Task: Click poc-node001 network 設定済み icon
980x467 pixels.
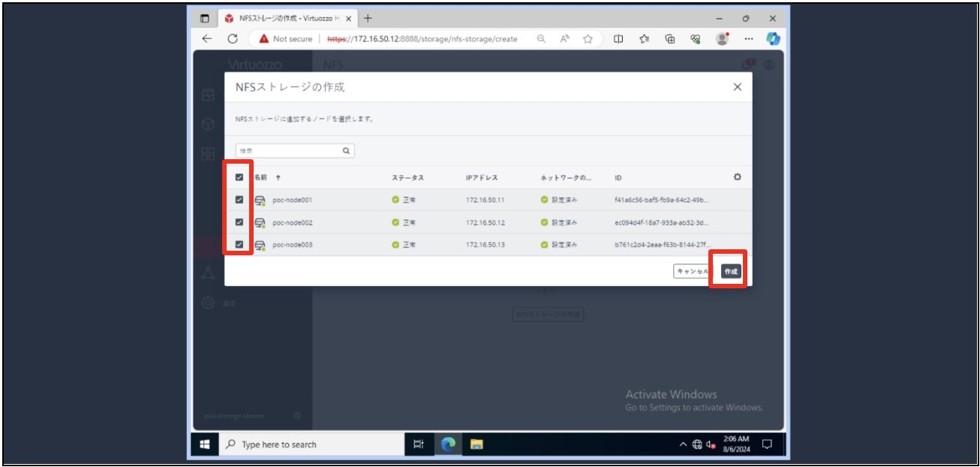Action: pyautogui.click(x=545, y=200)
